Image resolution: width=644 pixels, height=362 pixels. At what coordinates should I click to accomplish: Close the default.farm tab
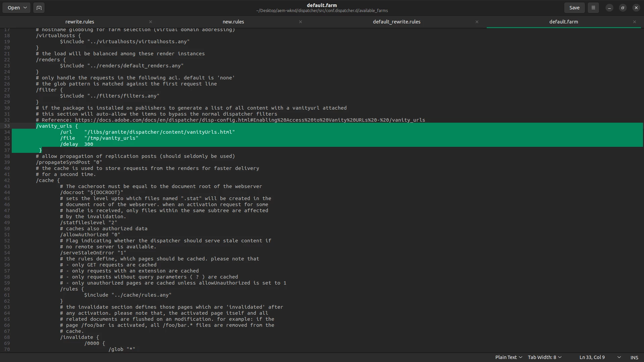[635, 22]
